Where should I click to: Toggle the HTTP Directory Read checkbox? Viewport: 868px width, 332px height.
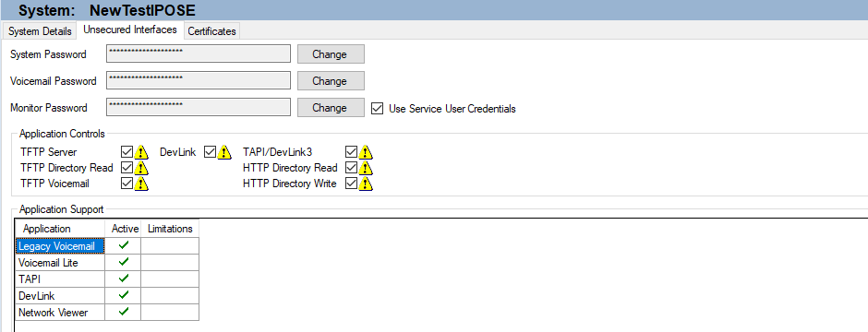click(351, 167)
